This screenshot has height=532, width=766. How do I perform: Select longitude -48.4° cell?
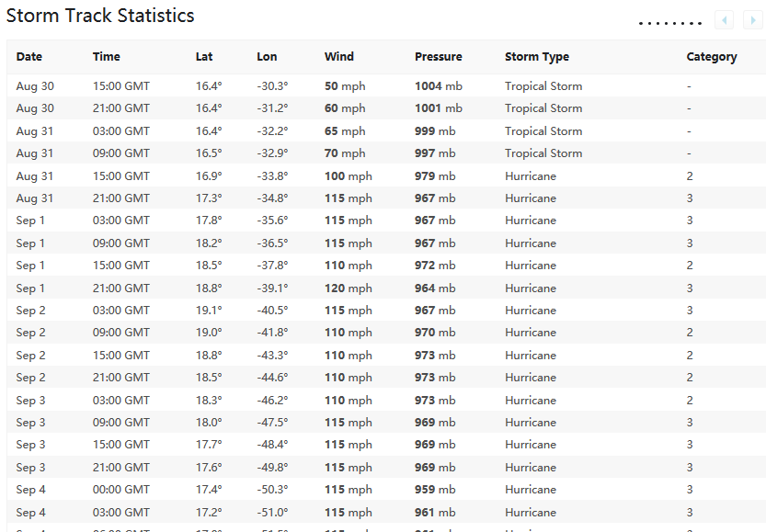[272, 445]
